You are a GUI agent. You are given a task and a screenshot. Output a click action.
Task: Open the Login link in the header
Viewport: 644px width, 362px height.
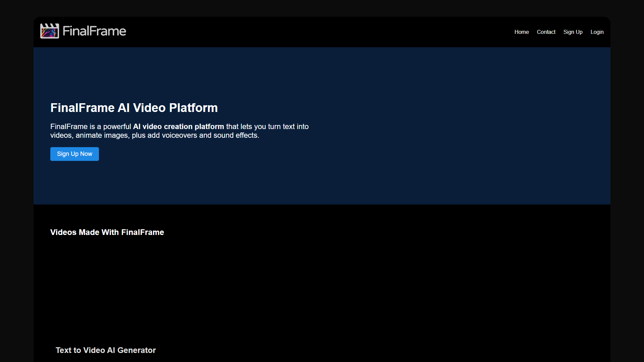click(597, 32)
